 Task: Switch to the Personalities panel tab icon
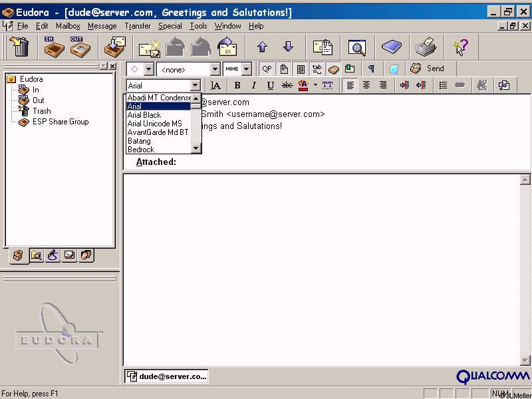[86, 255]
